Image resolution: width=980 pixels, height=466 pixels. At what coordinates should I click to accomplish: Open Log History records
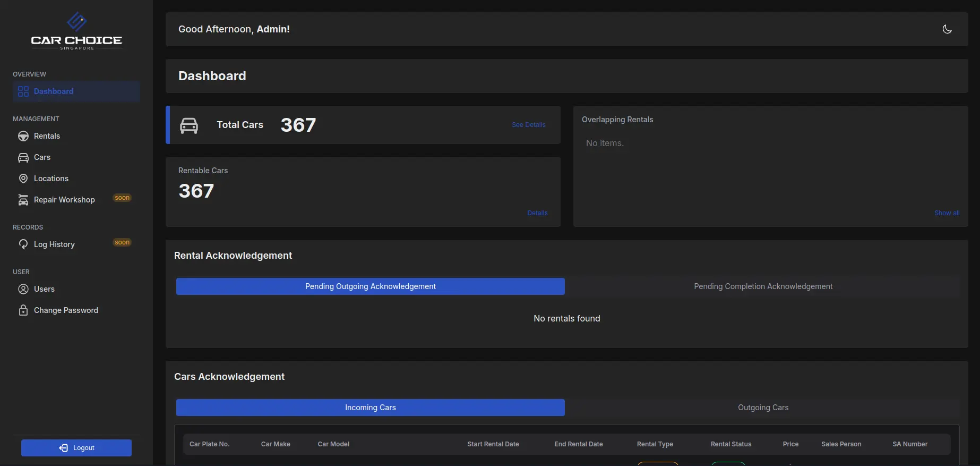(x=76, y=244)
